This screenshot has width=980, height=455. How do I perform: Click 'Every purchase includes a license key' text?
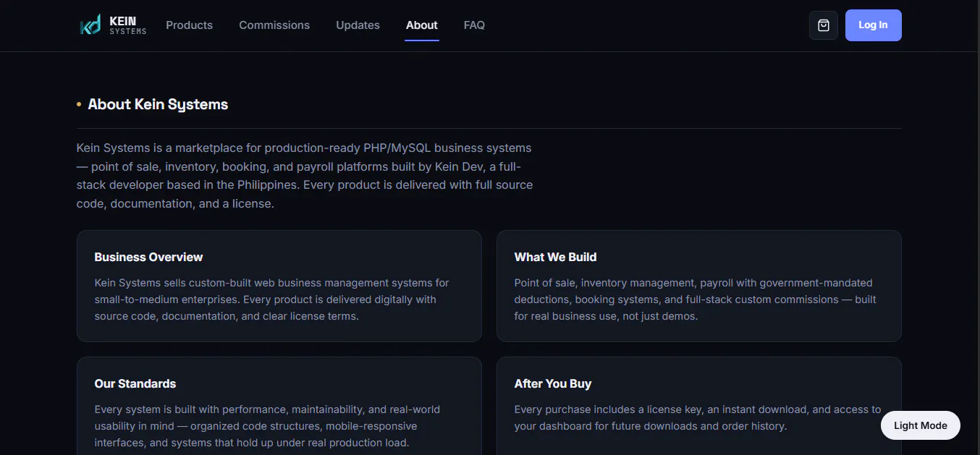coord(698,418)
